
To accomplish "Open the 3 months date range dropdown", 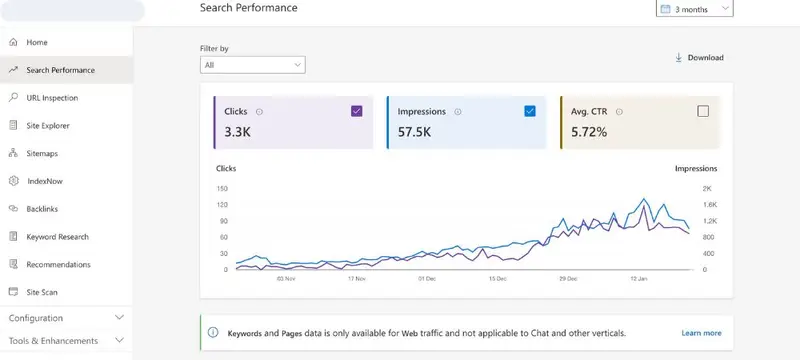I will coord(694,9).
